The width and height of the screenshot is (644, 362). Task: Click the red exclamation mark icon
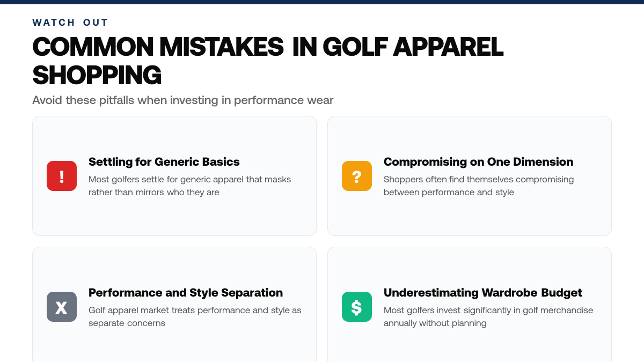[62, 176]
